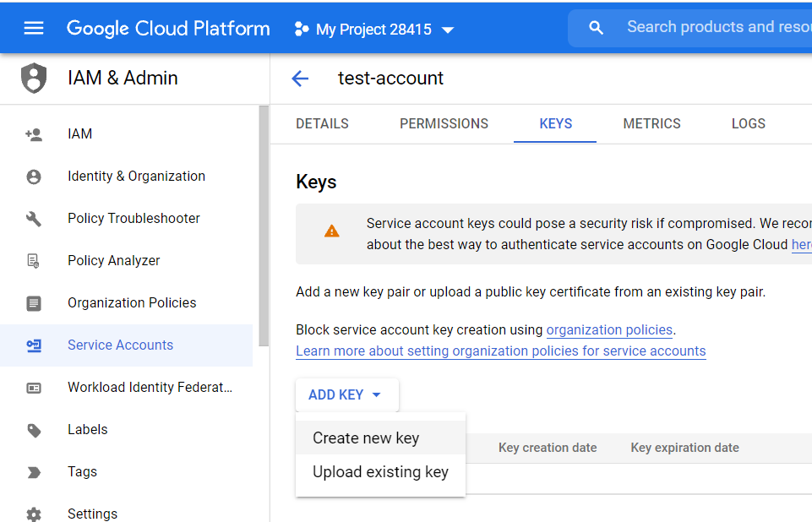Follow the organization policies link

click(609, 330)
